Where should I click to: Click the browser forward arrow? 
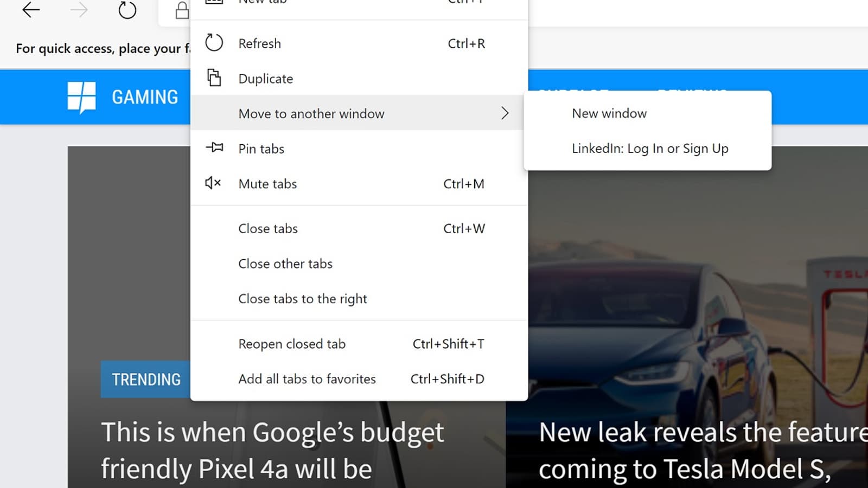coord(79,10)
